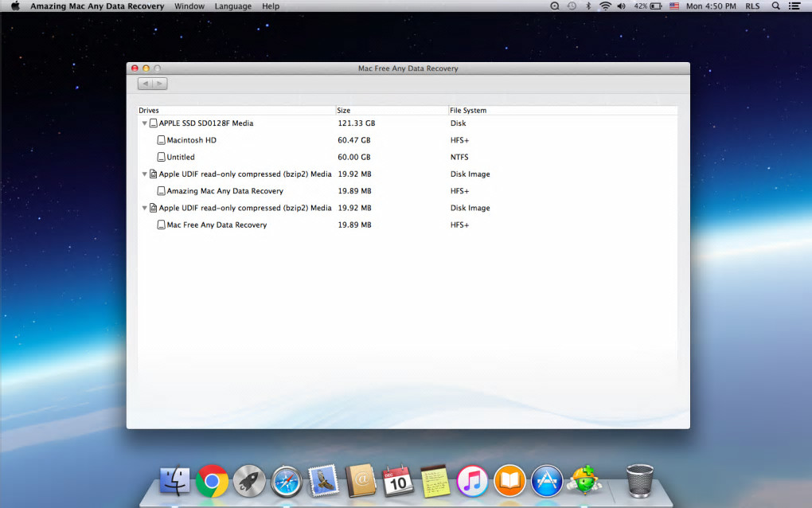Screen dimensions: 812x508
Task: Click the forward arrow navigation button
Action: pyautogui.click(x=159, y=84)
